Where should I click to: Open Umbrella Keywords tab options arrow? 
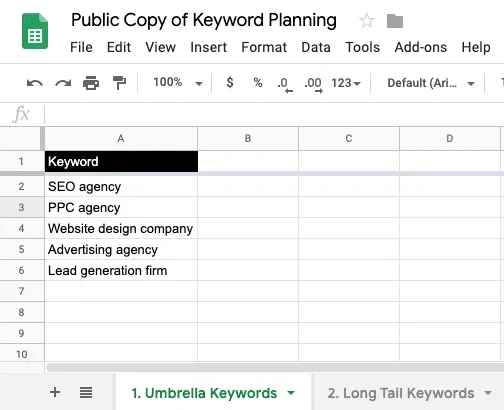point(291,393)
